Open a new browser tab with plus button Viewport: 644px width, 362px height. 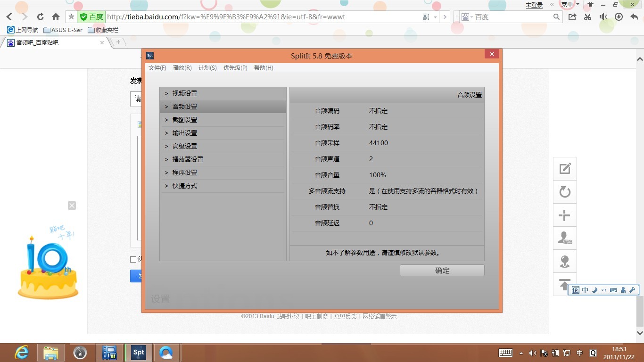(118, 42)
